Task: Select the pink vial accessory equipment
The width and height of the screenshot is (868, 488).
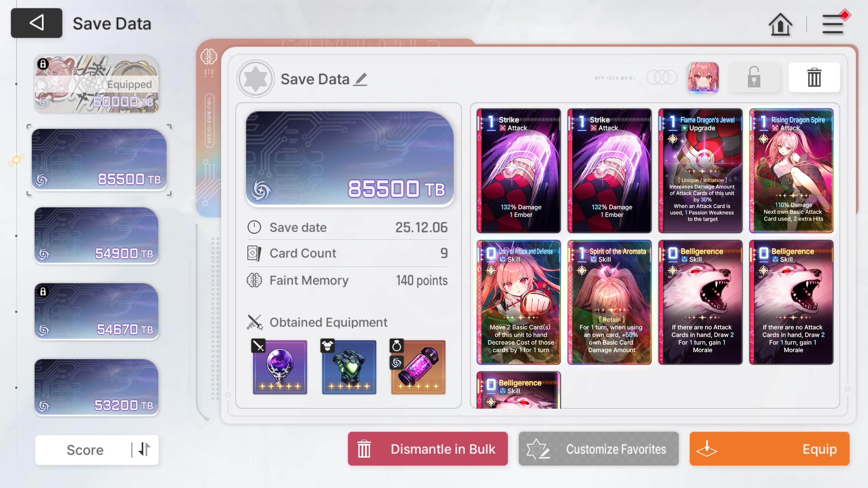Action: [x=418, y=367]
